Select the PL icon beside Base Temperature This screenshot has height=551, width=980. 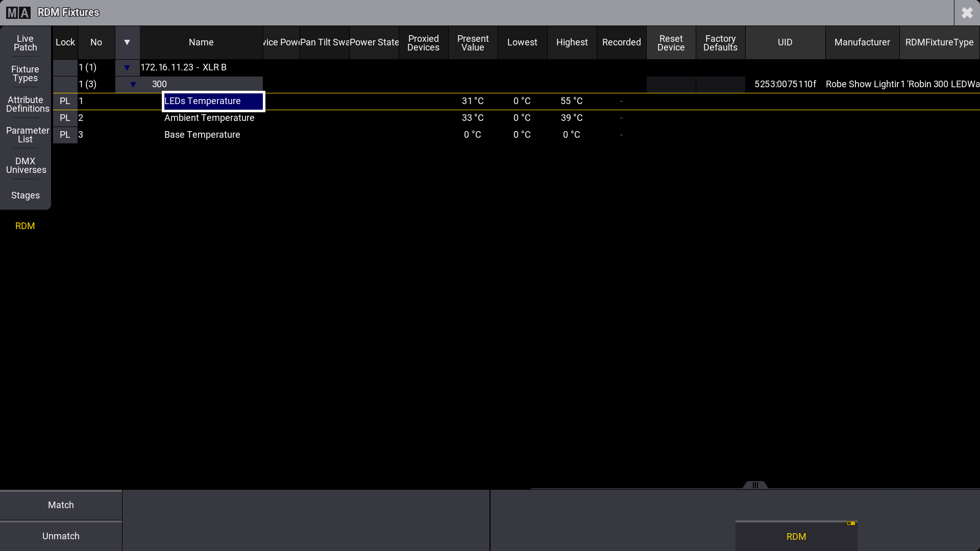point(65,135)
